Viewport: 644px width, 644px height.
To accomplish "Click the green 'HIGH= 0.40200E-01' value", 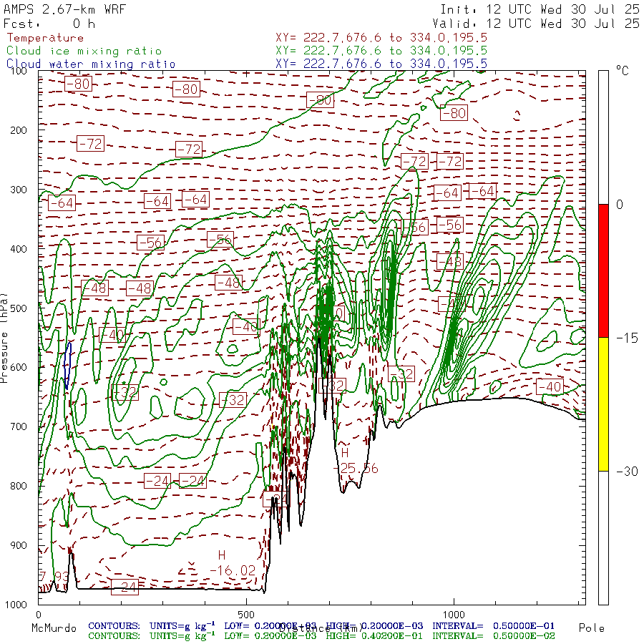I will (374, 636).
